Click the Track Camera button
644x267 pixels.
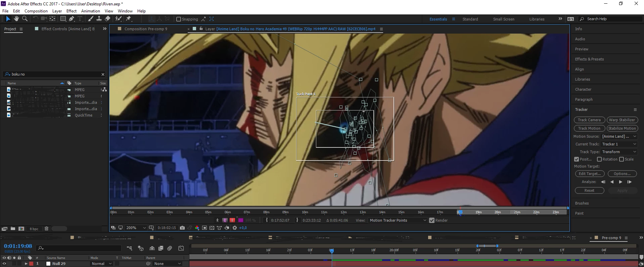coord(589,120)
